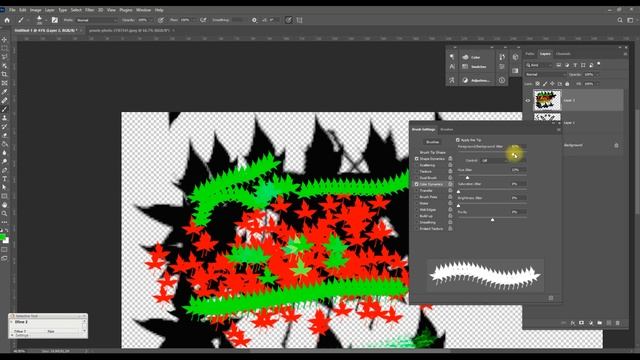Select Brush Tip Shape option
Image resolution: width=640 pixels, height=360 pixels.
pos(433,153)
